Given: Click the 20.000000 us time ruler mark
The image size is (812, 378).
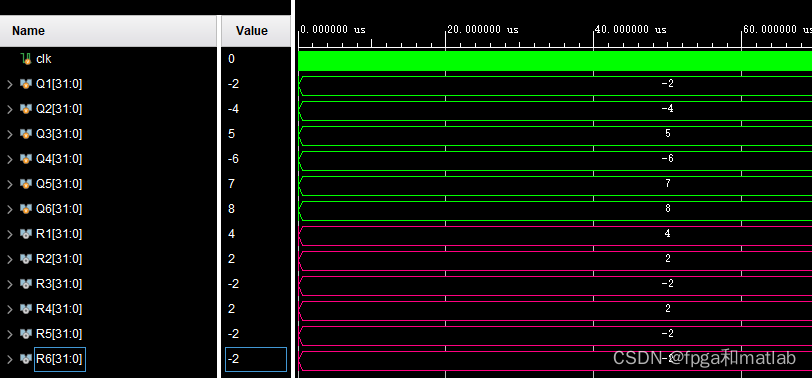Looking at the screenshot, I should coord(483,30).
